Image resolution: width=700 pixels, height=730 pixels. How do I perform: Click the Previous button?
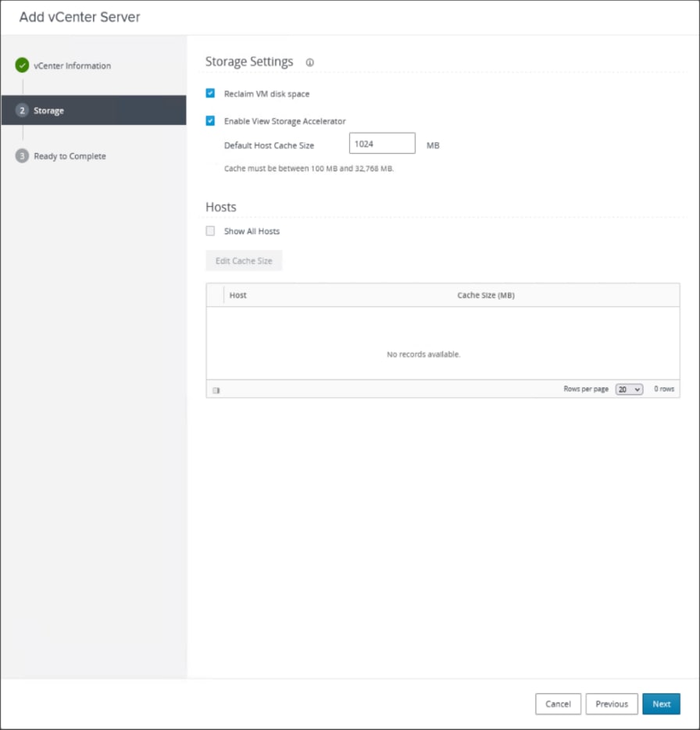(612, 704)
